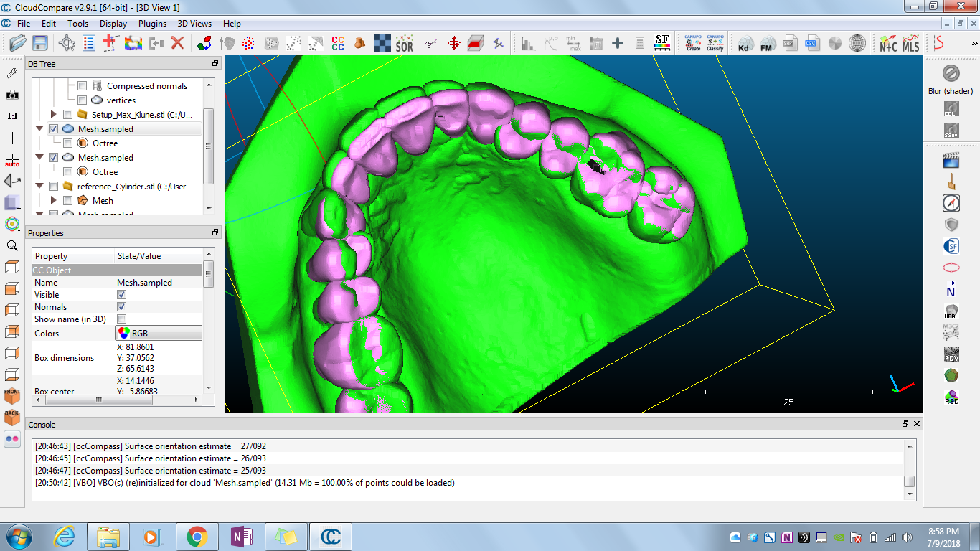Viewport: 980px width, 551px height.
Task: Click the CANUPO Classify plugin icon
Action: pos(715,44)
